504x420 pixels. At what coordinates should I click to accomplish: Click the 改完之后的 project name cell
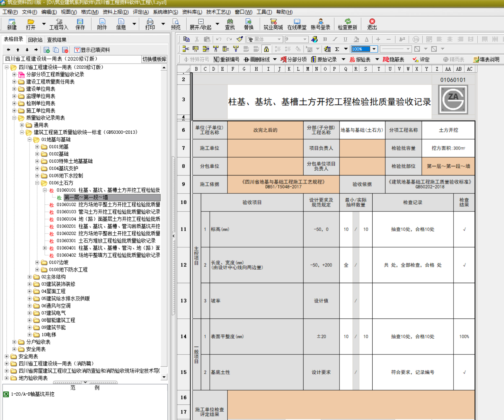tap(265, 130)
